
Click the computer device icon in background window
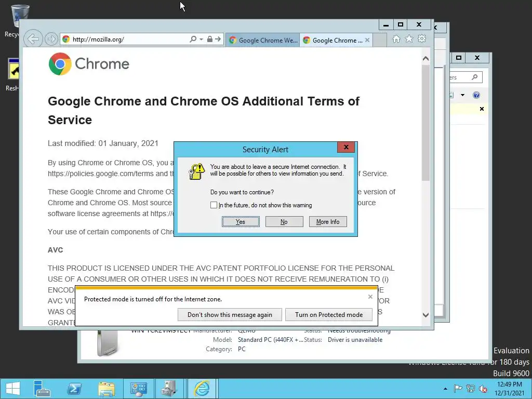(107, 342)
